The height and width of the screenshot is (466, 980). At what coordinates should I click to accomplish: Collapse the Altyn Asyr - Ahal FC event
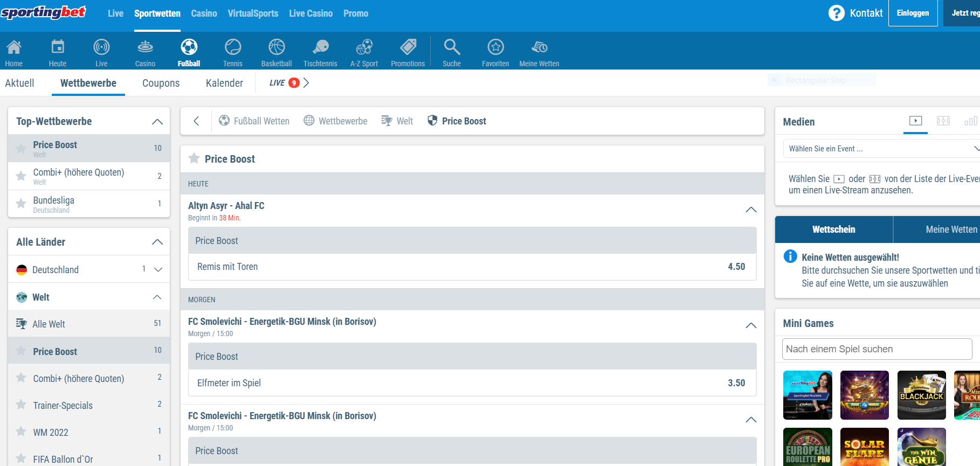751,210
